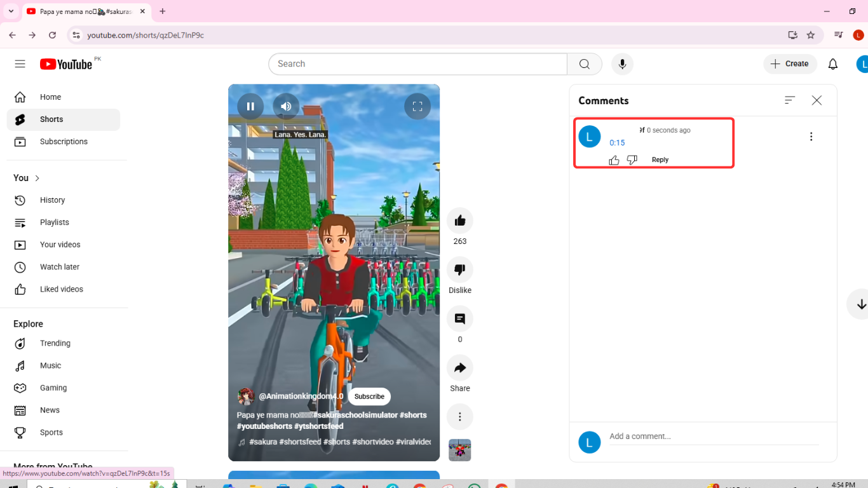Image resolution: width=868 pixels, height=488 pixels.
Task: Open the sound thumbnail below more actions
Action: point(460,450)
